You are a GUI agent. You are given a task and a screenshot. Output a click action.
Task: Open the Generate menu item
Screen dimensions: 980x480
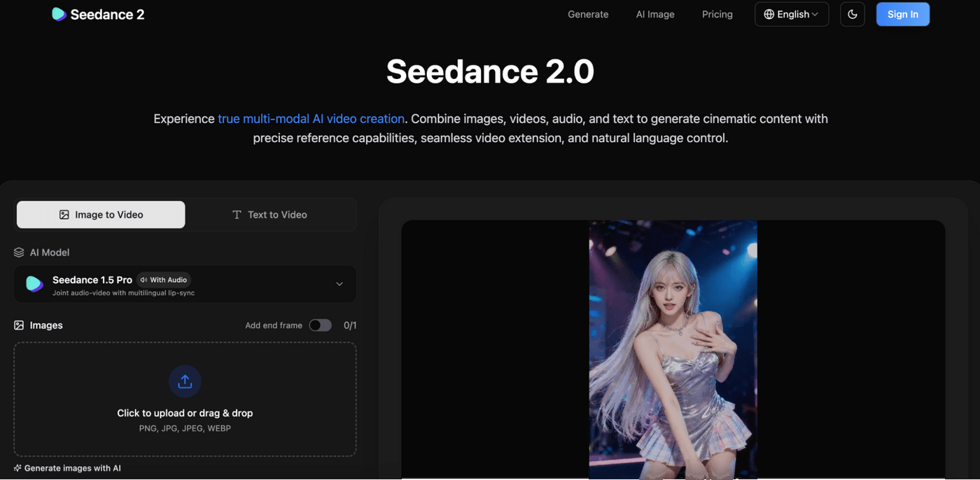588,14
